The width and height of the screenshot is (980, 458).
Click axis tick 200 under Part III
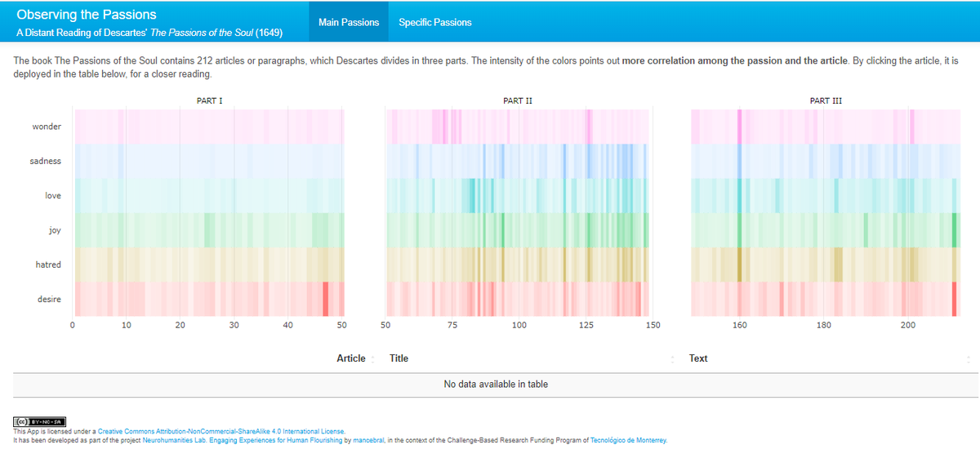(908, 325)
